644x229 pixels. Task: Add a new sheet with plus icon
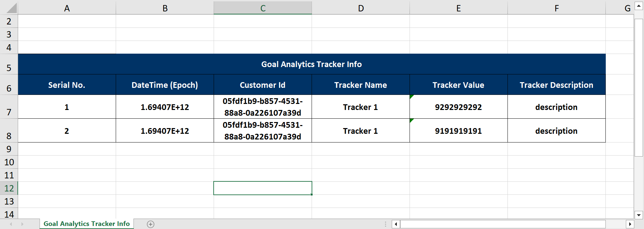click(x=151, y=224)
